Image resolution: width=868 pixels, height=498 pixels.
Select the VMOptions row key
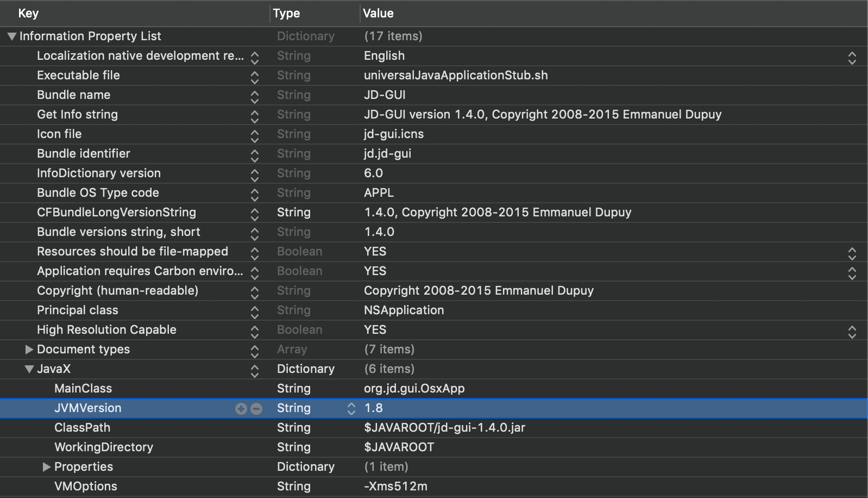click(x=86, y=487)
